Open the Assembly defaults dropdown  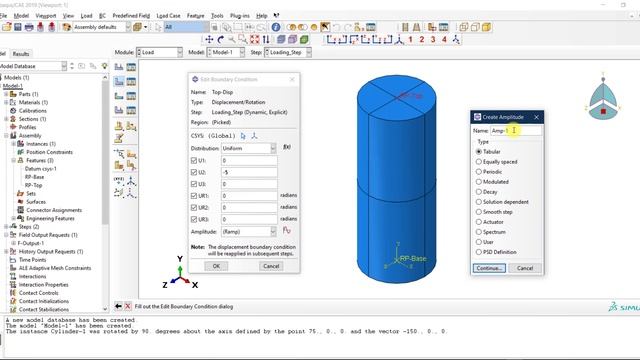tap(102, 27)
